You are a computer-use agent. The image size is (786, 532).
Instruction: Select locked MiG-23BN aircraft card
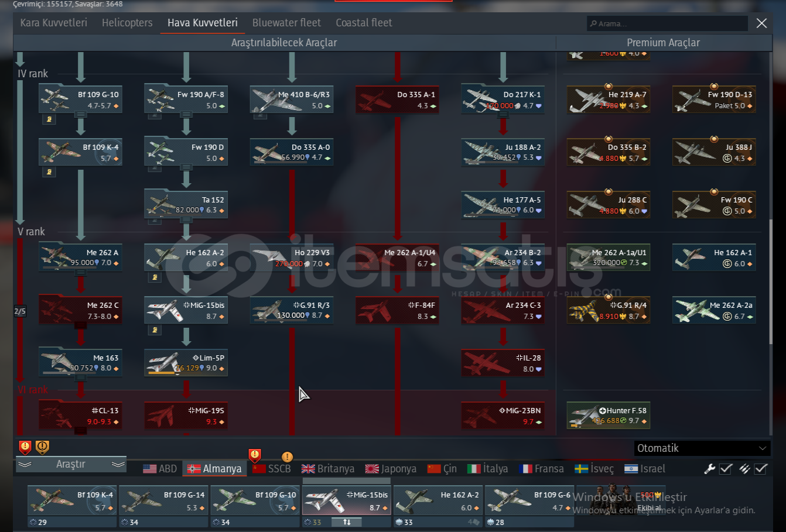click(x=503, y=415)
